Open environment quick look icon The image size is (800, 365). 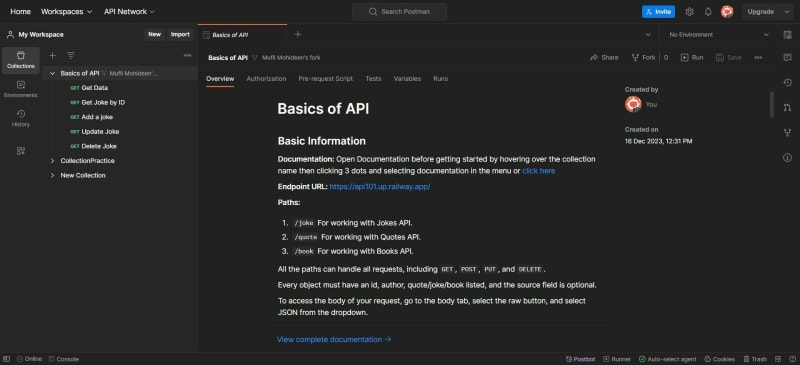(787, 35)
